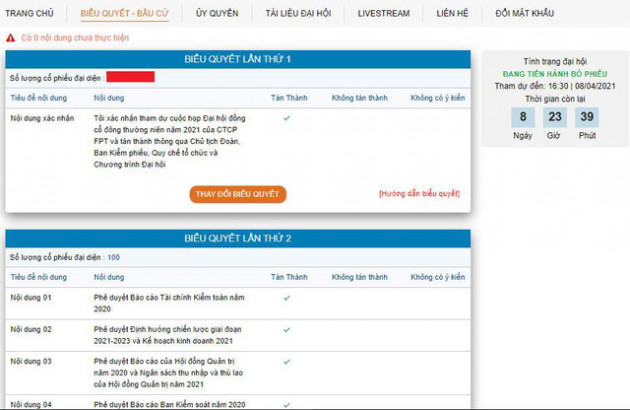Open TÀI LIỆU ĐẠI HỘI tab
The height and width of the screenshot is (410, 630).
pyautogui.click(x=300, y=13)
